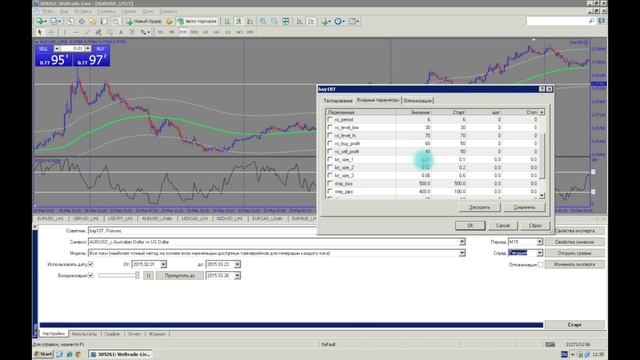640x360 pixels.
Task: Open the indicators list icon
Action: coord(326,21)
